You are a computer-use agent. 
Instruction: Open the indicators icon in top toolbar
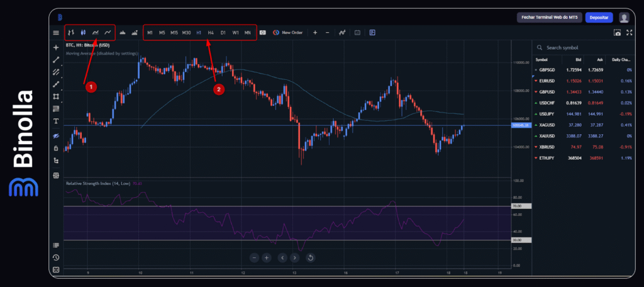click(x=342, y=32)
